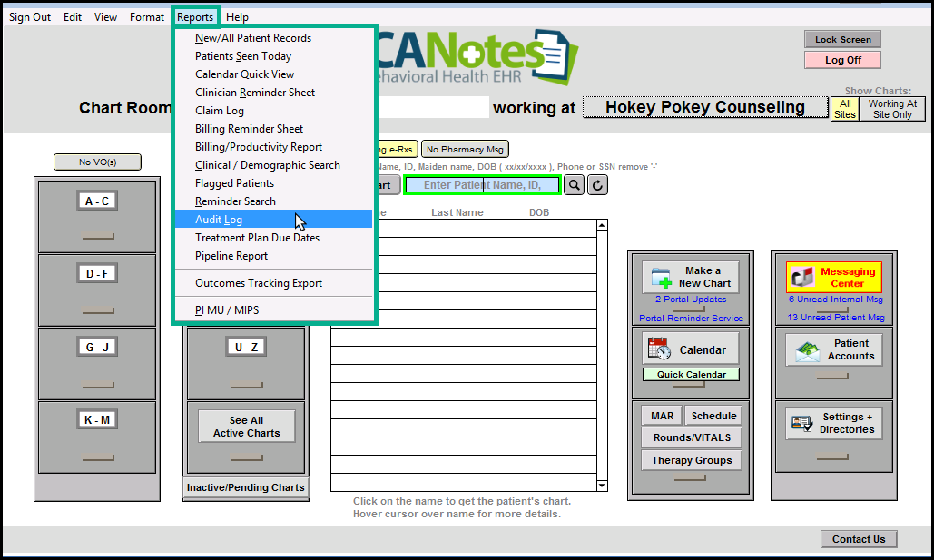Open the Calendar icon button
Screen dimensions: 934x560
point(691,349)
